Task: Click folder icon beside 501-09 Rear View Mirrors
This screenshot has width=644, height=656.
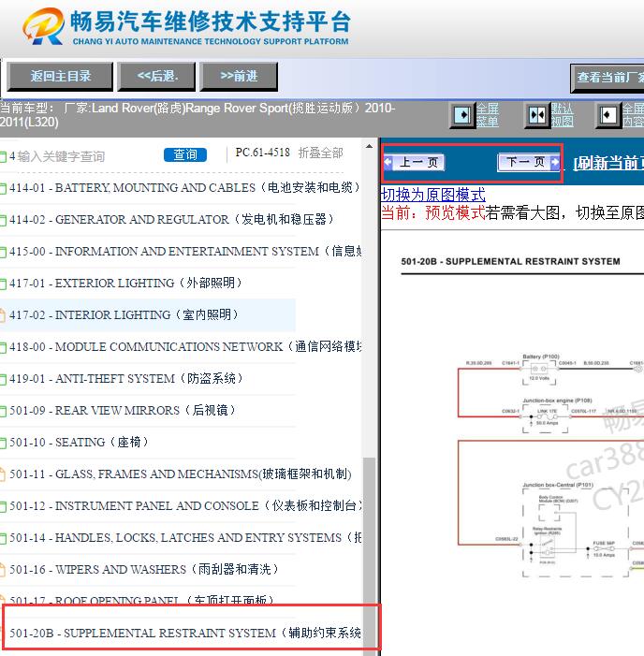Action: (3, 411)
